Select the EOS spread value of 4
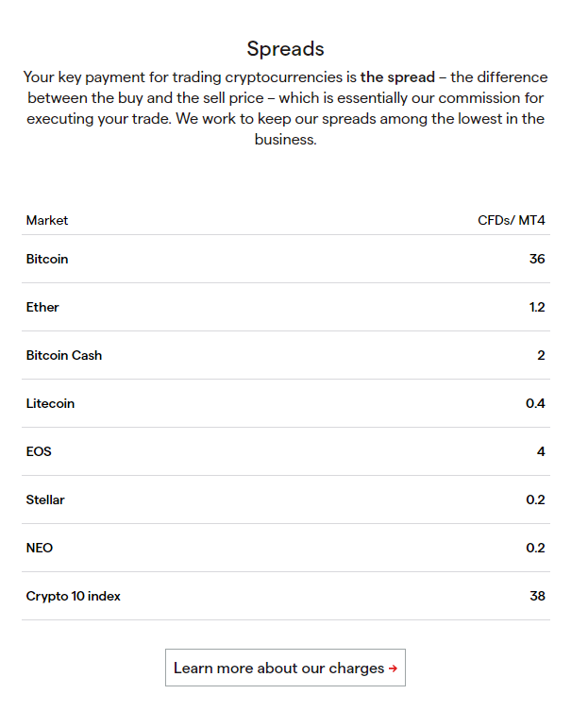This screenshot has width=588, height=728. tap(541, 451)
